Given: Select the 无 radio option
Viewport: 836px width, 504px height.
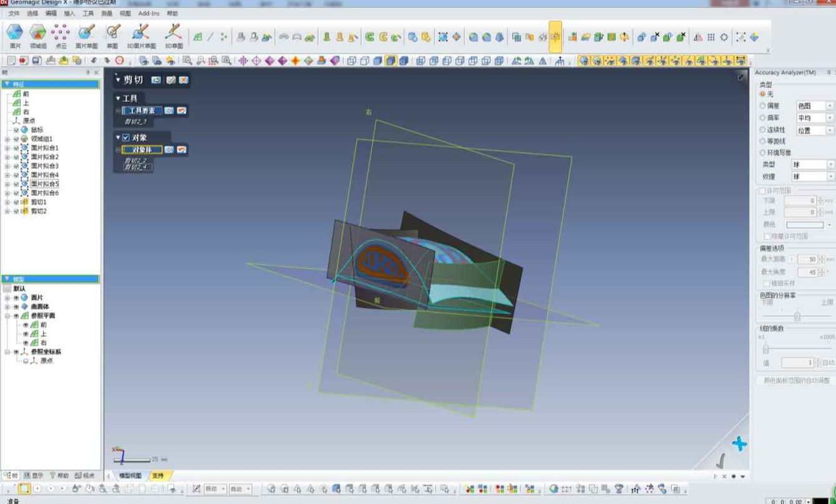Looking at the screenshot, I should tap(762, 94).
